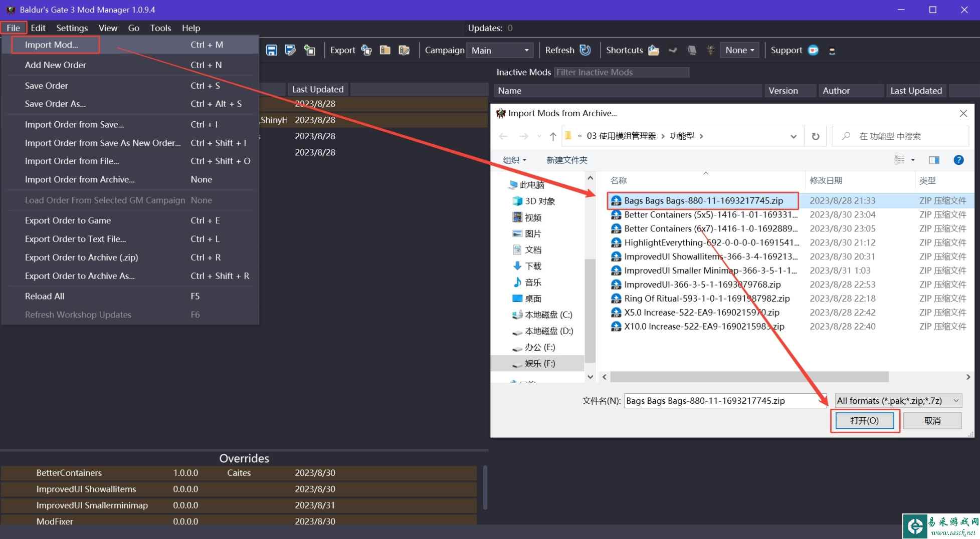980x539 pixels.
Task: Close the Import Mods from Archive dialog
Action: point(963,113)
